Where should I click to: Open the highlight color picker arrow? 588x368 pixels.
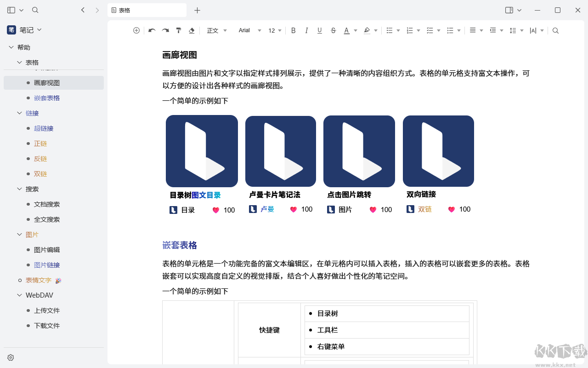tap(376, 30)
